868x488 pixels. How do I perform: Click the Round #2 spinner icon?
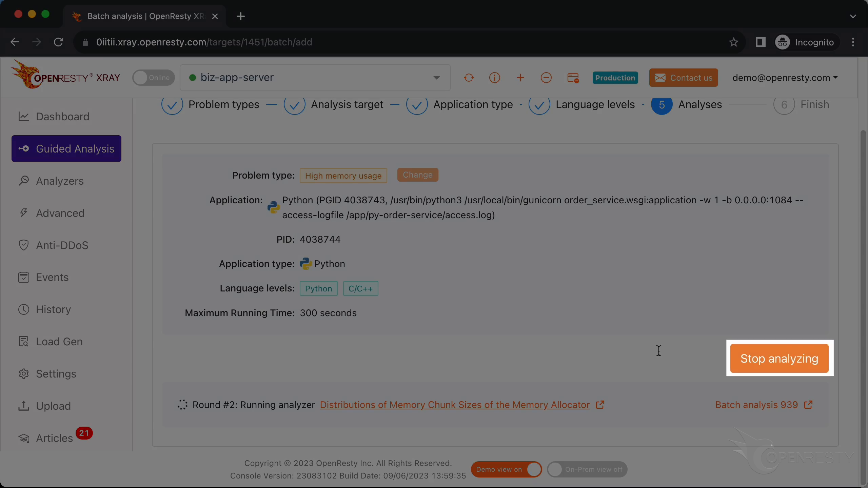coord(182,405)
